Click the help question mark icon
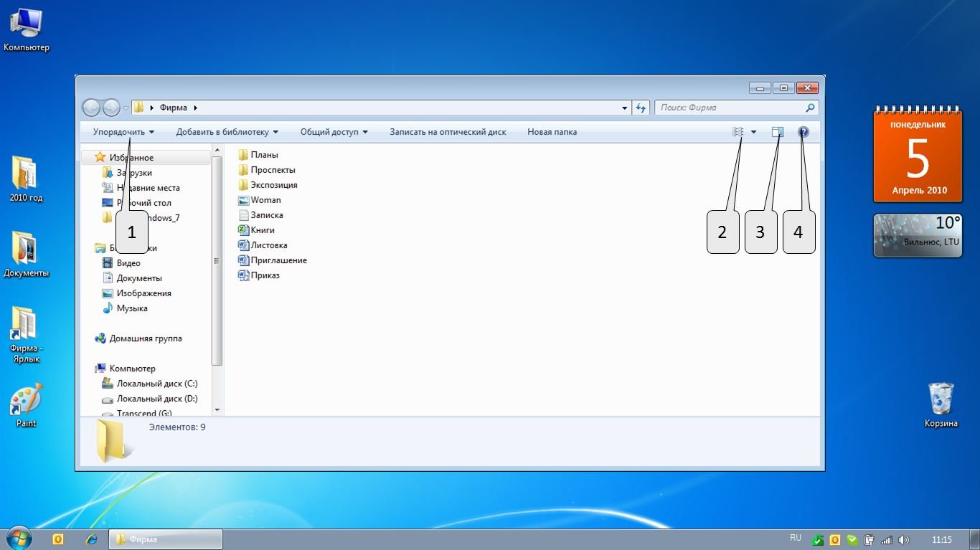The width and height of the screenshot is (980, 550). 803,132
